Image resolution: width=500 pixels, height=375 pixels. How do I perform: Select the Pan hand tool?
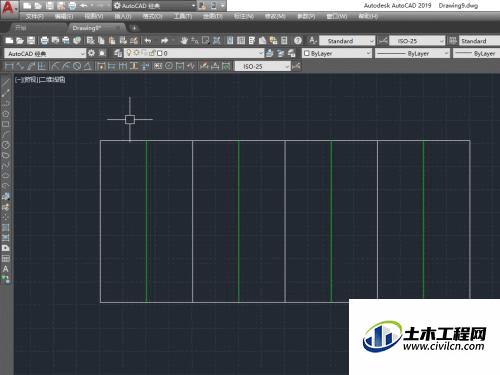(184, 41)
